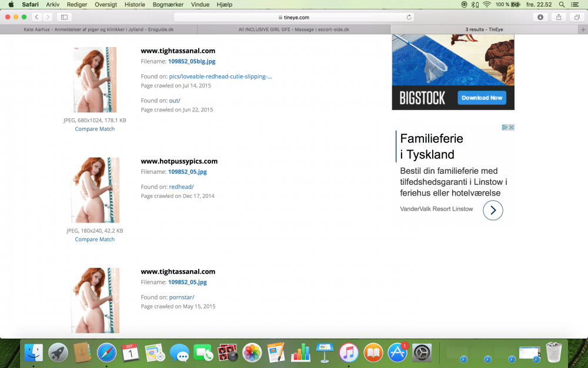
Task: Click Compare Match under the 680x1024 result
Action: (95, 129)
